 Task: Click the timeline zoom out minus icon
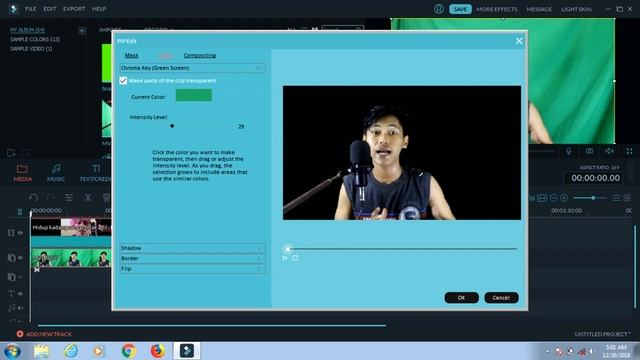[x=553, y=198]
